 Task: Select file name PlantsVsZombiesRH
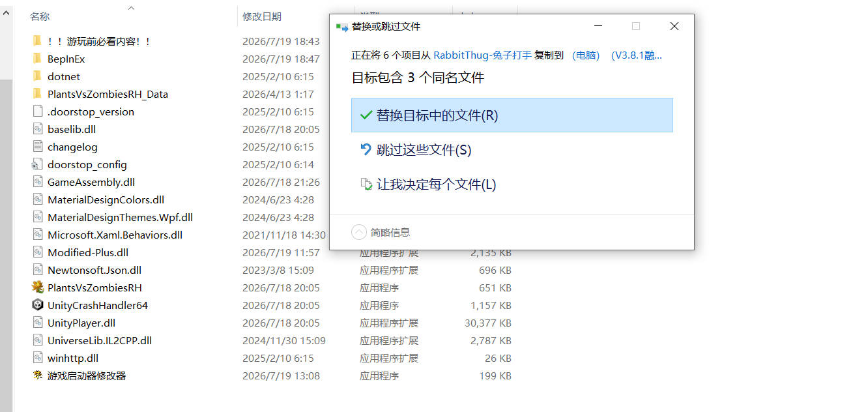(x=94, y=287)
